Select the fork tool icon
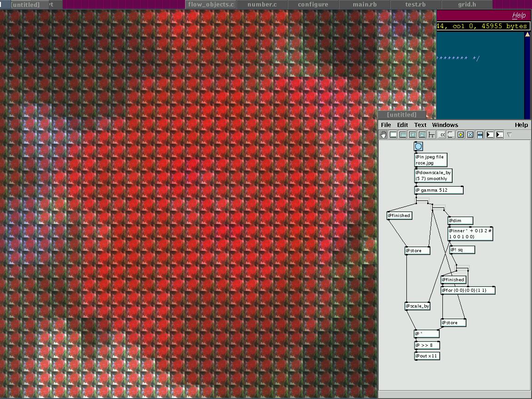This screenshot has width=532, height=399. [431, 135]
